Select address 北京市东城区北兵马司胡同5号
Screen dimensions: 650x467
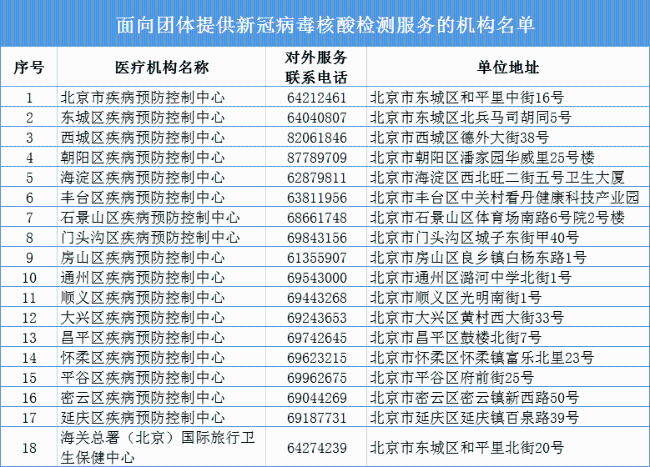pyautogui.click(x=471, y=118)
